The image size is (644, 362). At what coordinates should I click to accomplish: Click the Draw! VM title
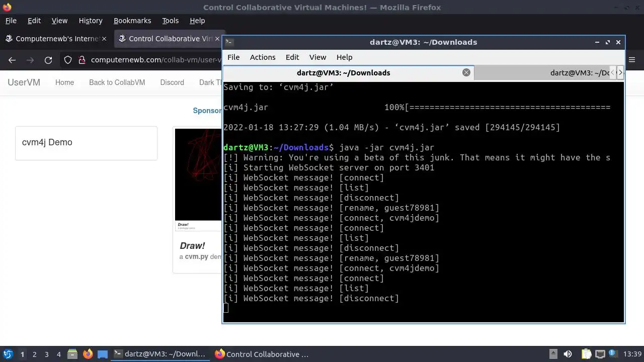tap(192, 246)
